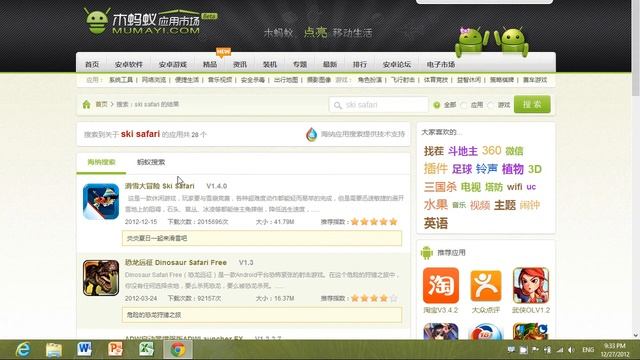Open the Ski Safari app icon
The height and width of the screenshot is (360, 640).
pos(101,201)
